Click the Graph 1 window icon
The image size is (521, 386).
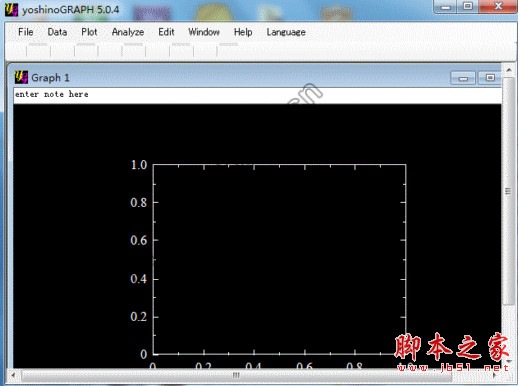21,77
